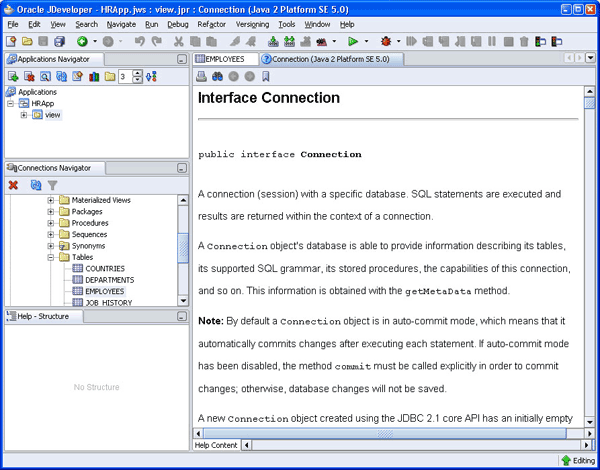
Task: Click the level number input field showing 3
Action: (125, 77)
